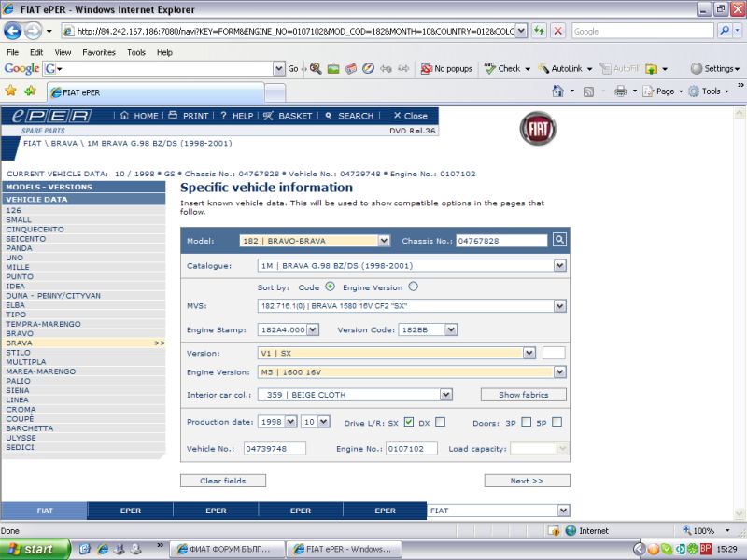Click the Clear fields button
The width and height of the screenshot is (747, 560).
[222, 481]
